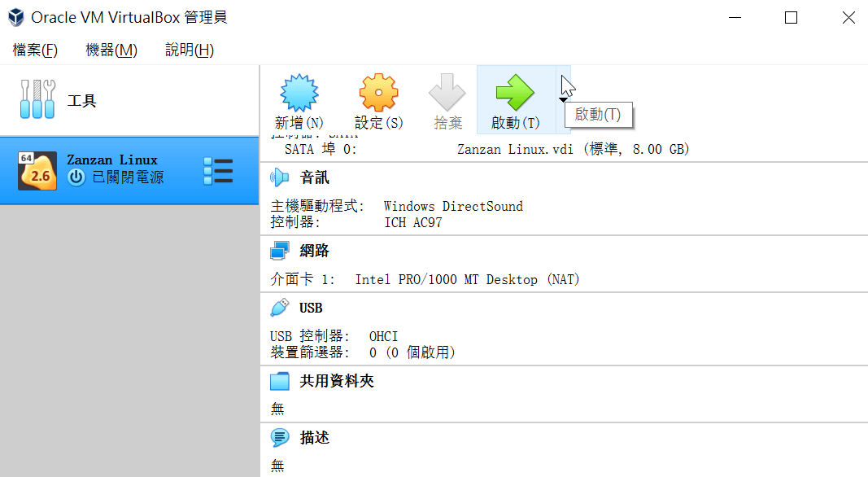Click the Description (描述) speech bubble icon

280,438
